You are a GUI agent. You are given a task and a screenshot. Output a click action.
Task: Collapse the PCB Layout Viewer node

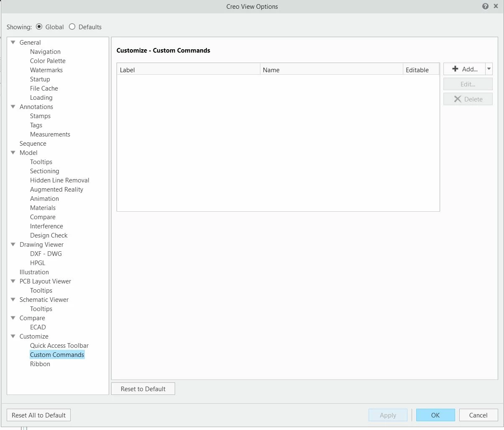click(13, 281)
